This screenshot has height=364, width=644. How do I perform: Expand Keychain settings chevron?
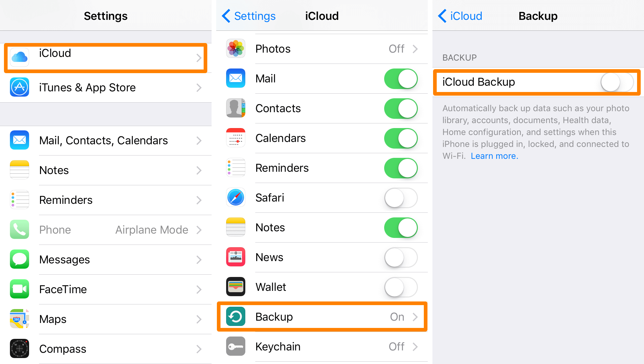419,346
